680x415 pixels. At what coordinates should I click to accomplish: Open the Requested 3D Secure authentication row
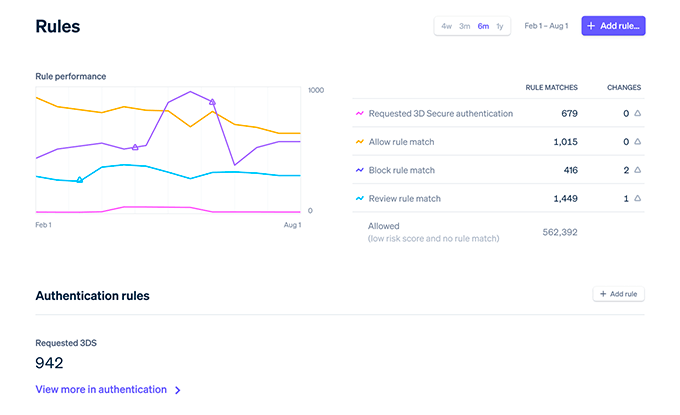(498, 114)
